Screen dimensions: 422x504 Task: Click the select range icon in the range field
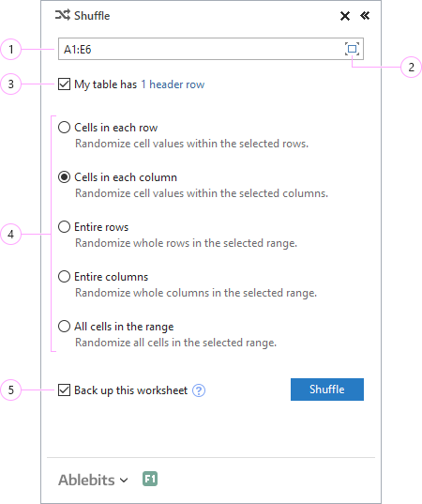(352, 49)
